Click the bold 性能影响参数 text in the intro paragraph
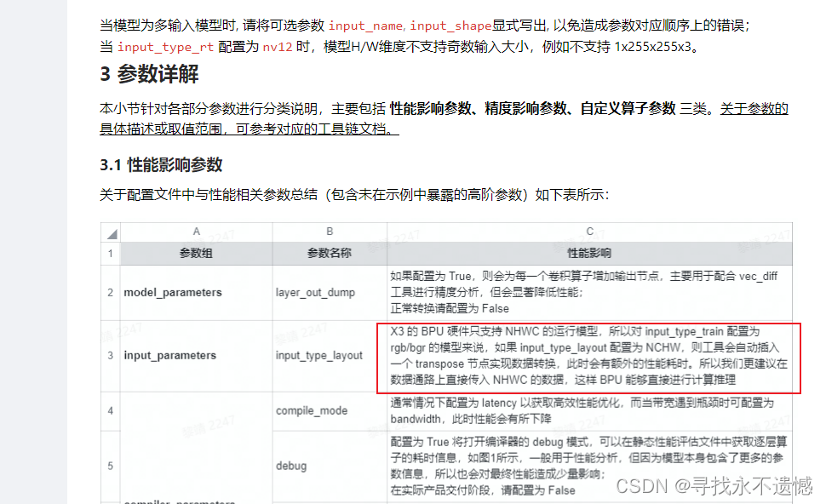The width and height of the screenshot is (826, 504). point(430,108)
